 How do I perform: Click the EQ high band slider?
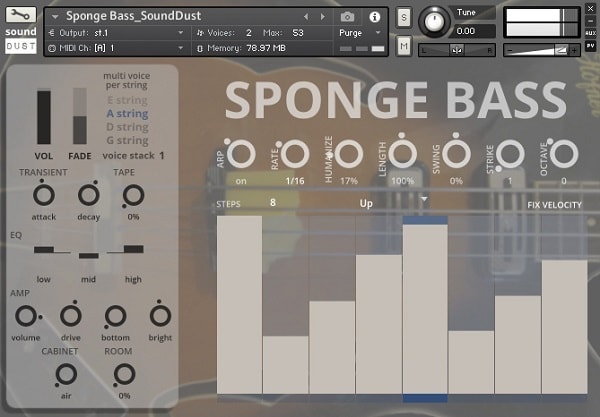tap(134, 249)
